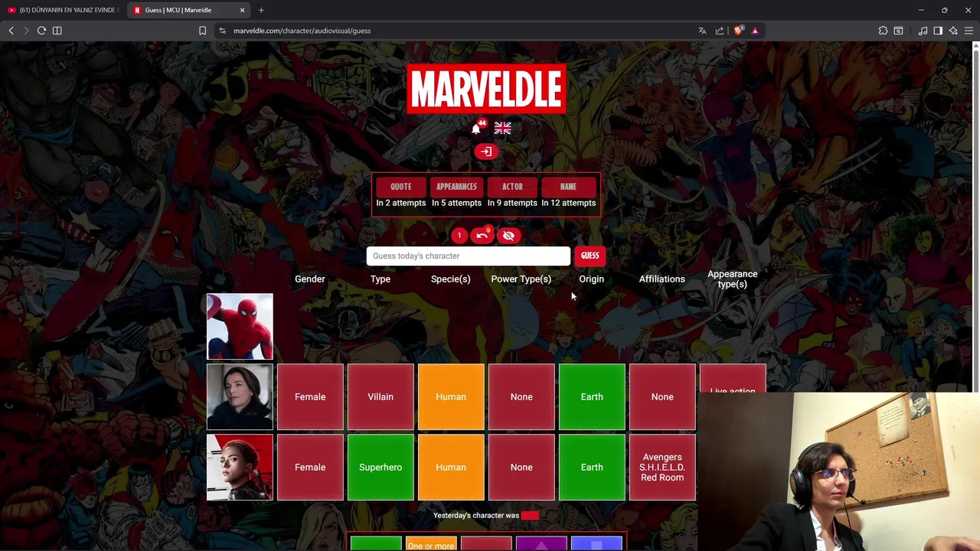This screenshot has height=551, width=980.
Task: Click the red GUESS button
Action: pyautogui.click(x=590, y=256)
